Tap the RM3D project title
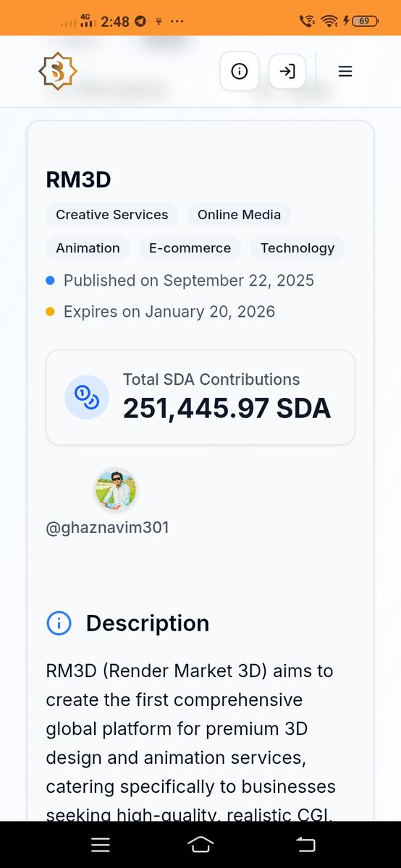The image size is (401, 868). point(79,179)
